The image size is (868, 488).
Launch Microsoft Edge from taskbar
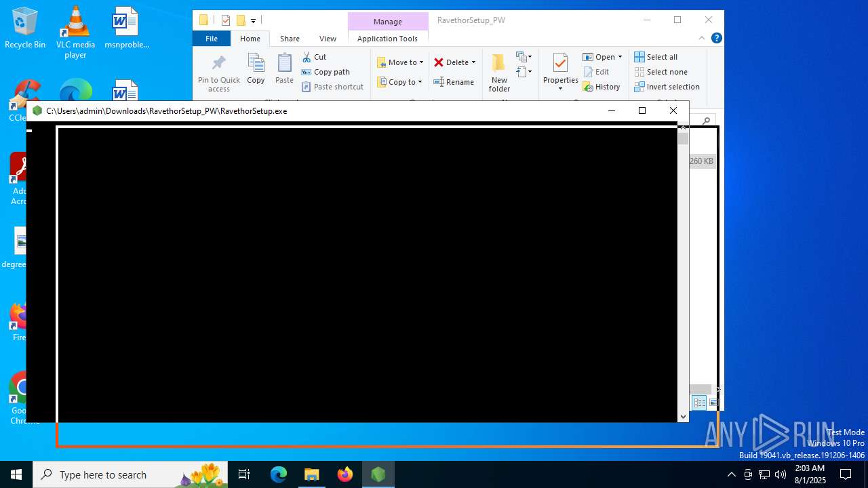click(279, 474)
